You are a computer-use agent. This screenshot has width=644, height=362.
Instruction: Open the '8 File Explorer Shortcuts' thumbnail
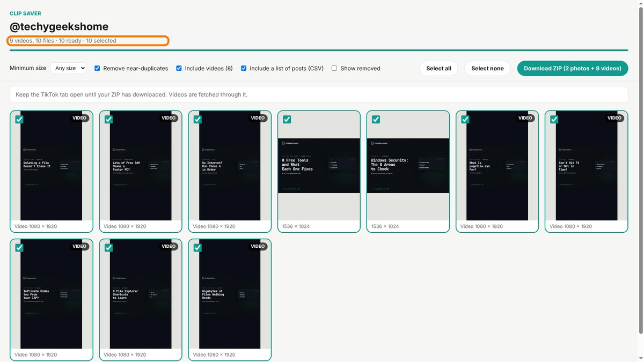(141, 294)
